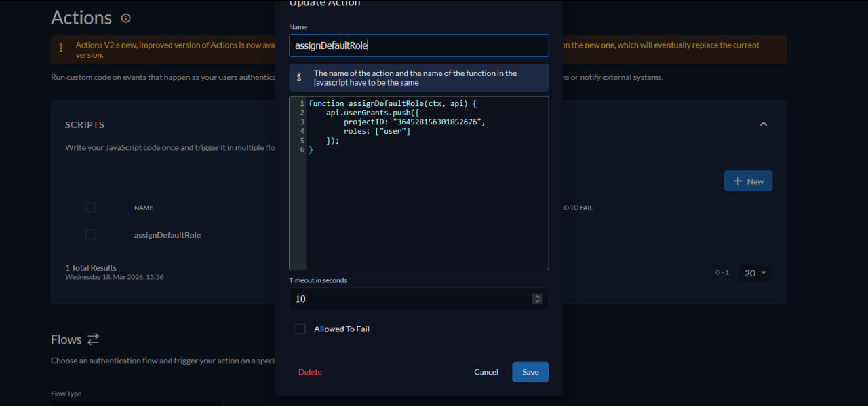868x406 pixels.
Task: Click the SCRIPTS section title
Action: coord(85,125)
